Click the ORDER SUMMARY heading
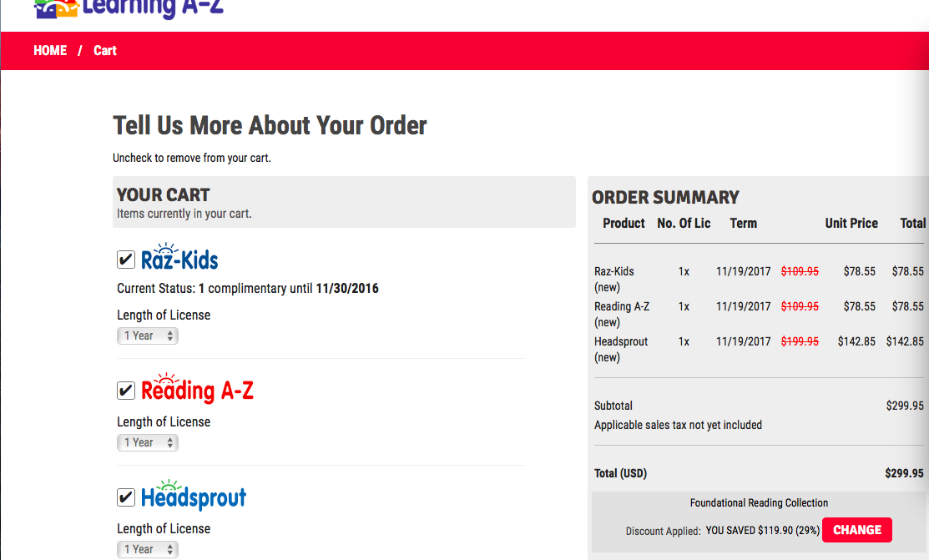This screenshot has width=929, height=560. click(x=665, y=197)
